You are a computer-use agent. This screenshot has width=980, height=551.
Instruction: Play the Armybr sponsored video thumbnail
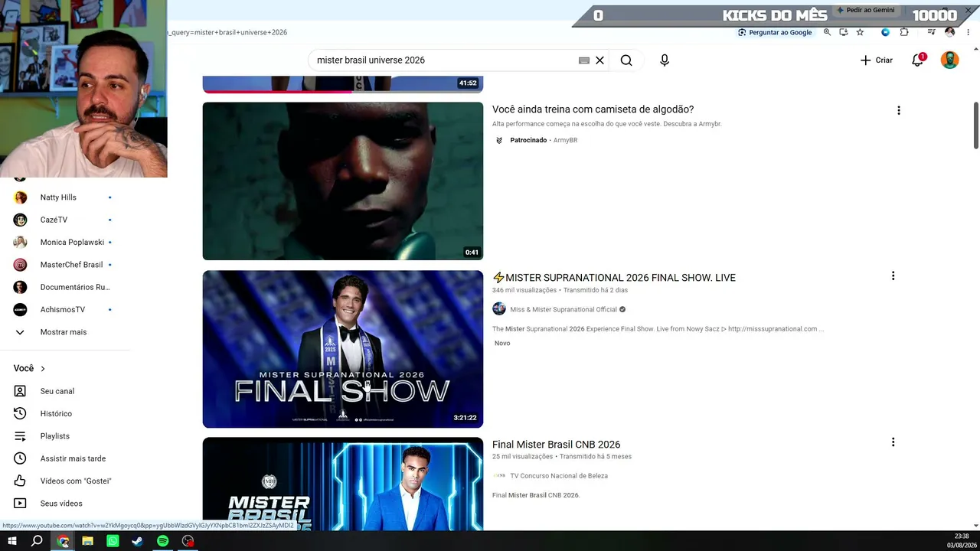tap(343, 181)
